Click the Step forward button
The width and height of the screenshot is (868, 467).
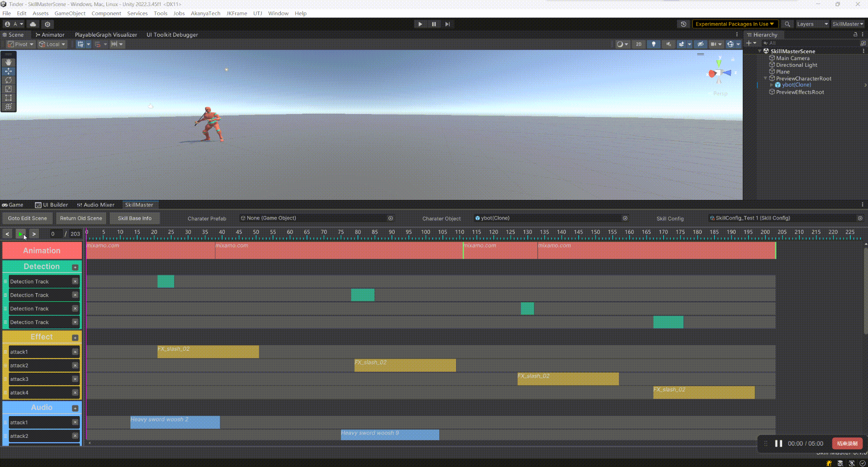pos(447,24)
